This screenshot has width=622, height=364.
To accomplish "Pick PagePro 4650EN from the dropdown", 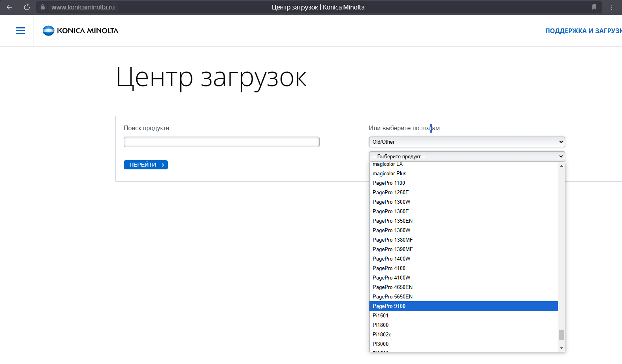I will [464, 287].
